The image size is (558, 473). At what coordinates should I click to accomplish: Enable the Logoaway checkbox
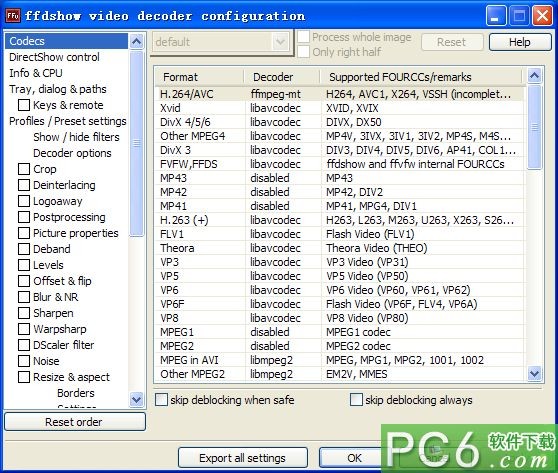pyautogui.click(x=24, y=201)
